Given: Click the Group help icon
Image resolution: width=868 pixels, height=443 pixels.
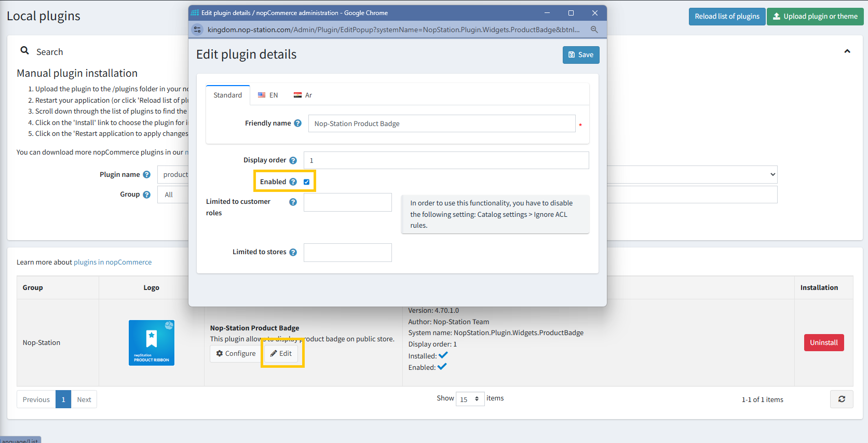Looking at the screenshot, I should tap(146, 195).
